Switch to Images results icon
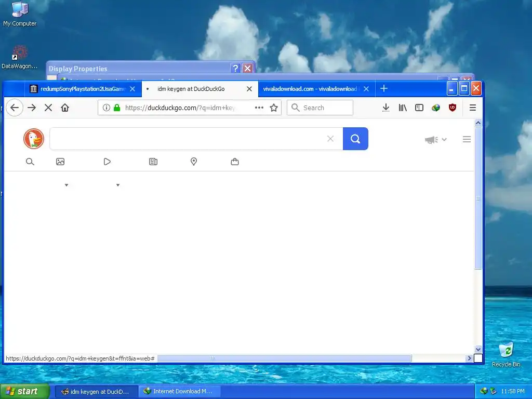Image resolution: width=532 pixels, height=399 pixels. click(60, 162)
